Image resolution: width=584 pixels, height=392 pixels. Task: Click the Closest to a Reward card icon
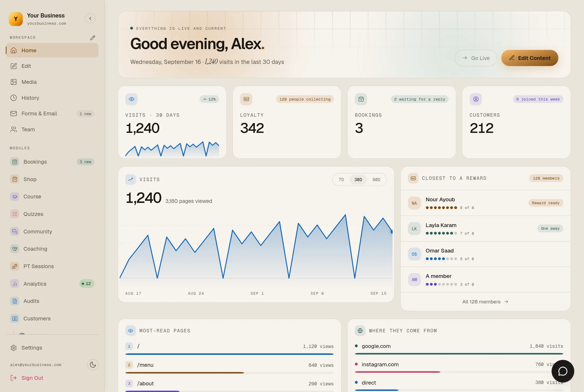point(413,178)
